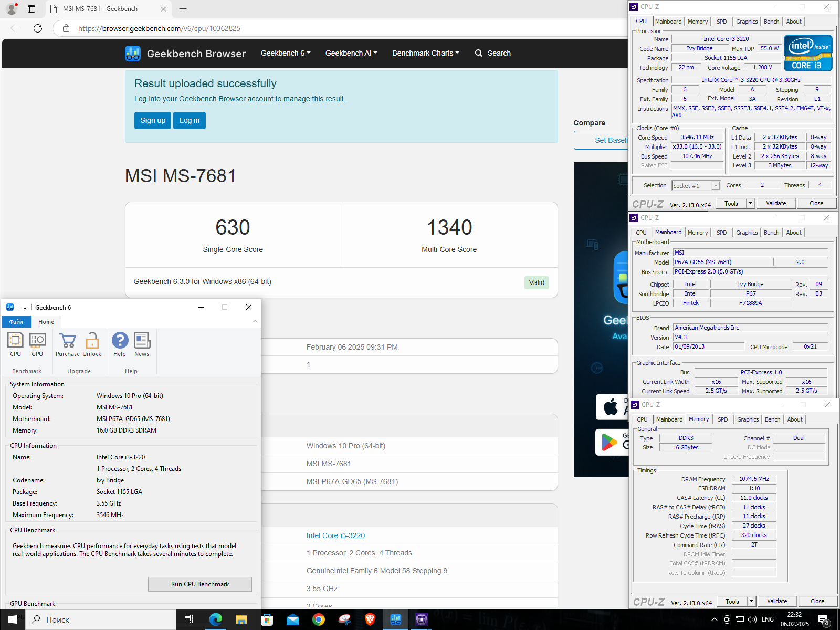
Task: Open the Geekbench quick access toolbar dropdown
Action: (x=25, y=308)
